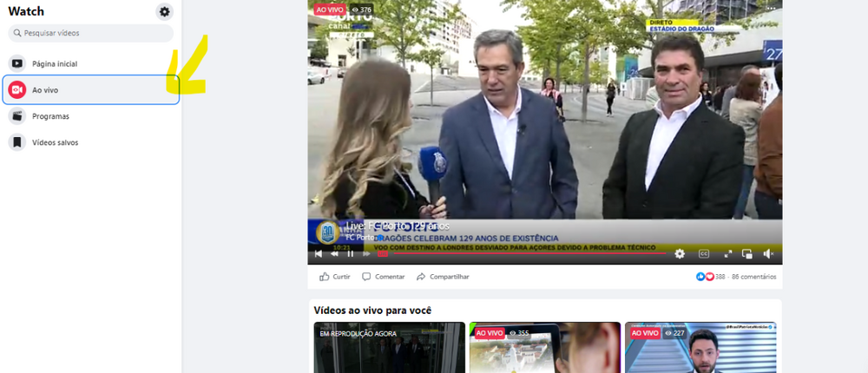Image resolution: width=868 pixels, height=373 pixels.
Task: Click the Página inicial play icon
Action: [17, 63]
